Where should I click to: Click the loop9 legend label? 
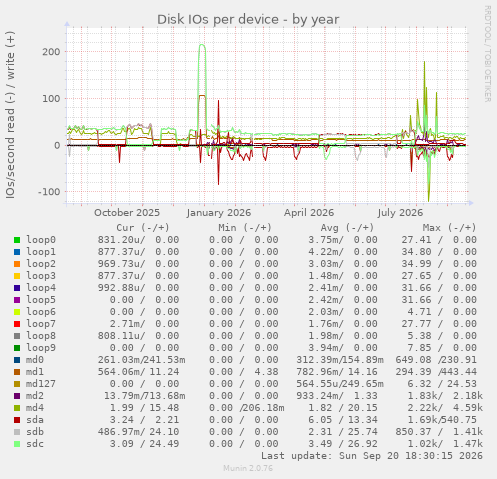(x=41, y=348)
